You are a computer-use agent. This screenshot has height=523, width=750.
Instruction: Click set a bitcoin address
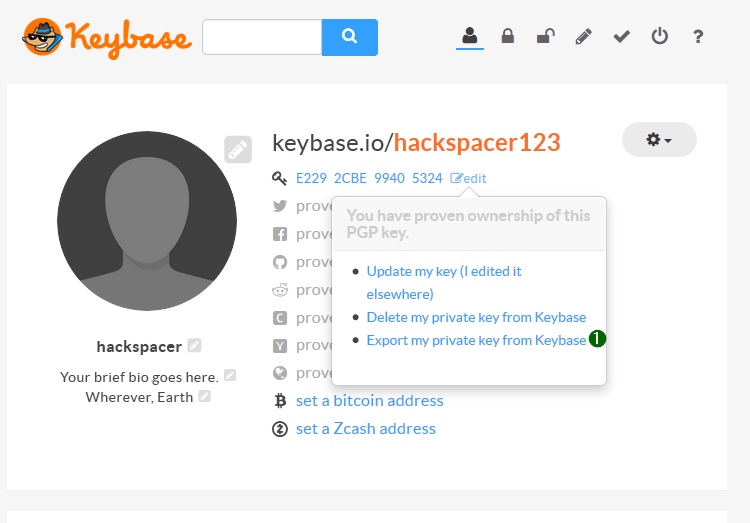370,401
